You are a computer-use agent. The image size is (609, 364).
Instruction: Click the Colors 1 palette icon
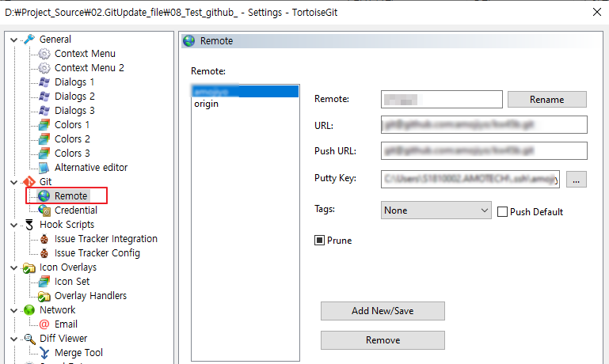tap(44, 124)
